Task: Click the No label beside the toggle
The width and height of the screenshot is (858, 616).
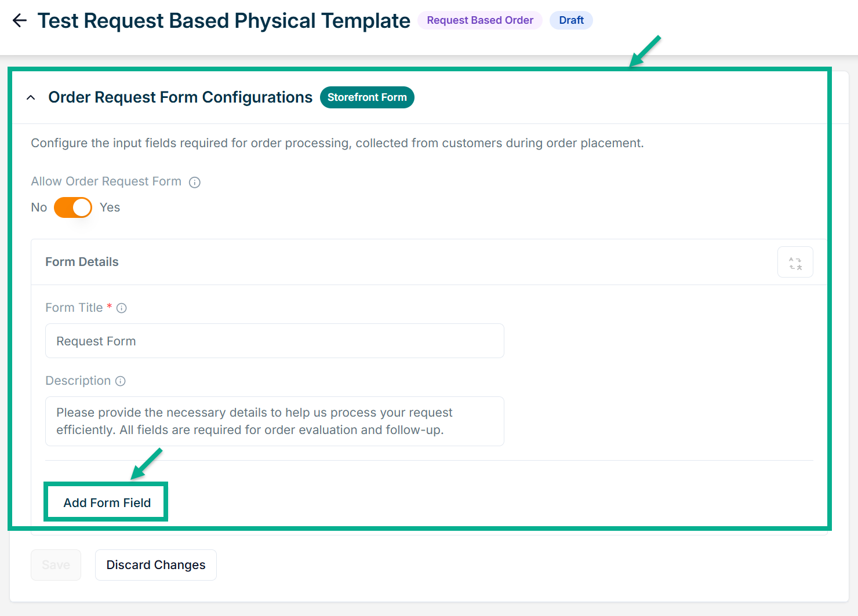Action: [x=39, y=207]
